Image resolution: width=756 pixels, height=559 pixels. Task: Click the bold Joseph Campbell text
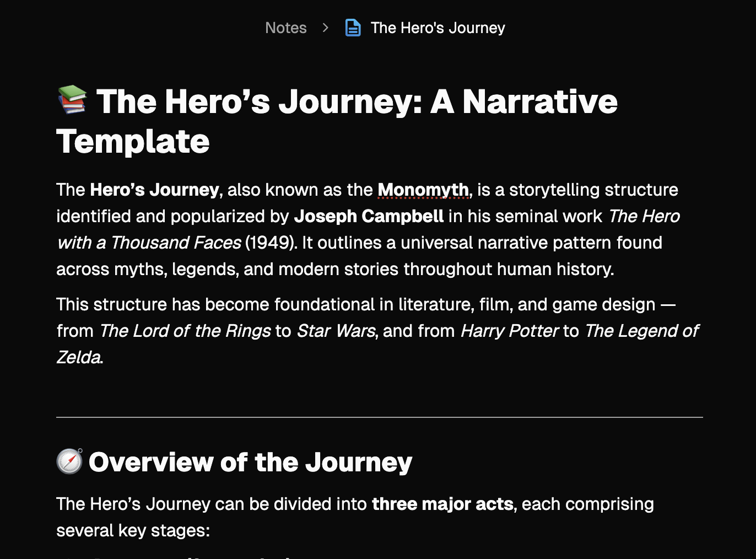click(x=369, y=216)
